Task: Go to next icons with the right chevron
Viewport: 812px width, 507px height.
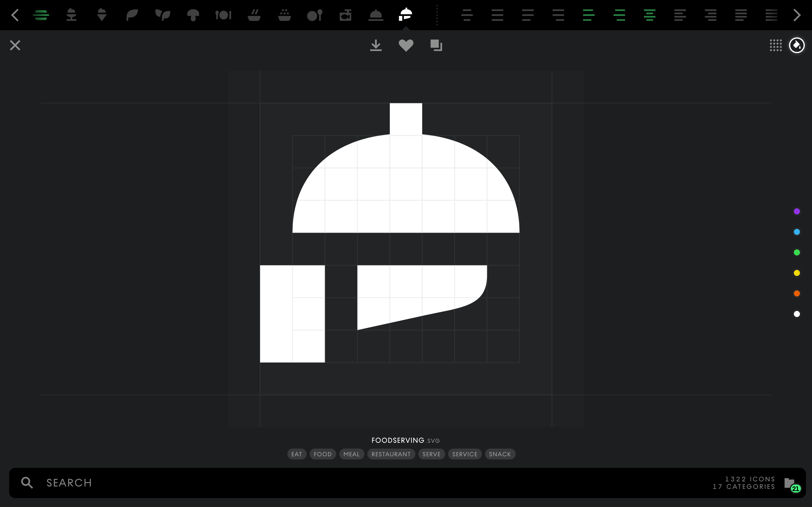Action: point(797,15)
